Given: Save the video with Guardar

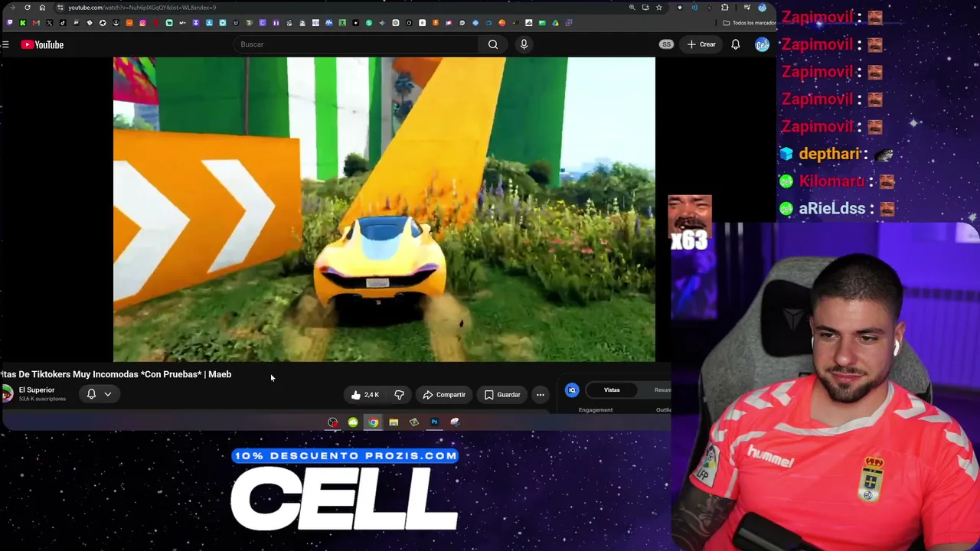Looking at the screenshot, I should [501, 395].
